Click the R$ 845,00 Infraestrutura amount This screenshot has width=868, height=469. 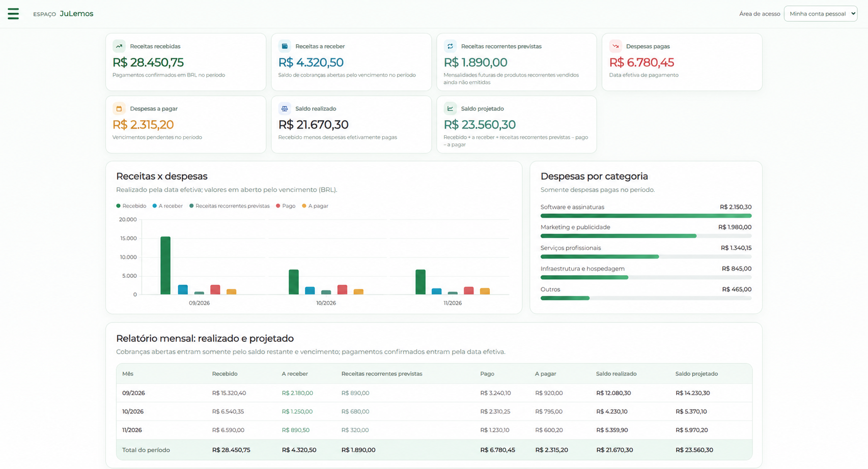pos(737,269)
